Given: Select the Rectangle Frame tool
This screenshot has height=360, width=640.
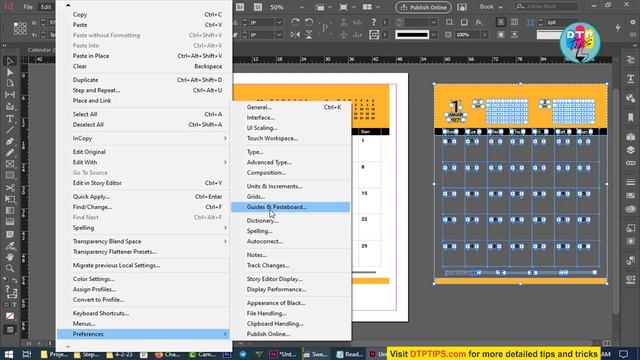Looking at the screenshot, I should click(x=10, y=164).
